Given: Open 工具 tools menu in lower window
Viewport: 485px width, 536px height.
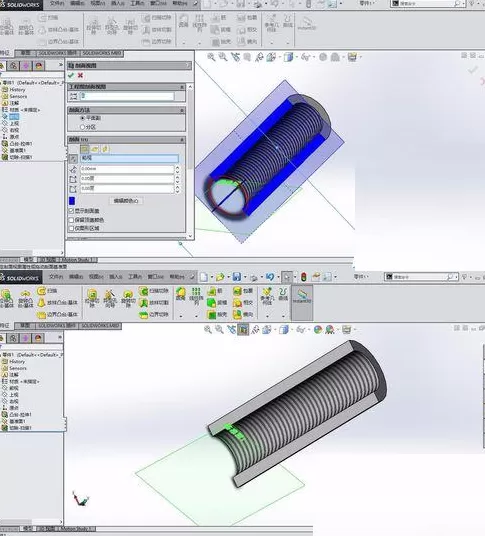Looking at the screenshot, I should 135,277.
